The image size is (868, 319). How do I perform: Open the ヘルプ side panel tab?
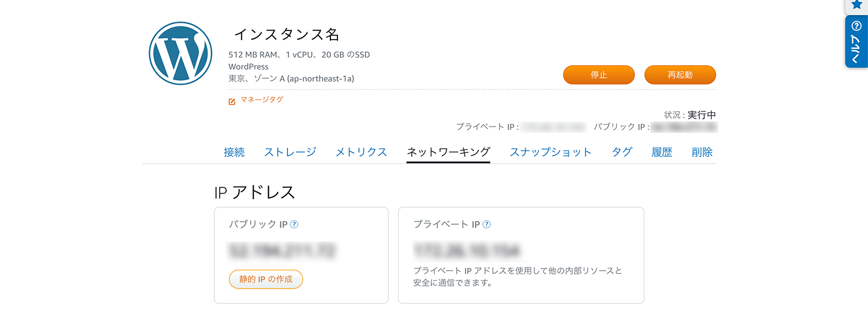[857, 42]
